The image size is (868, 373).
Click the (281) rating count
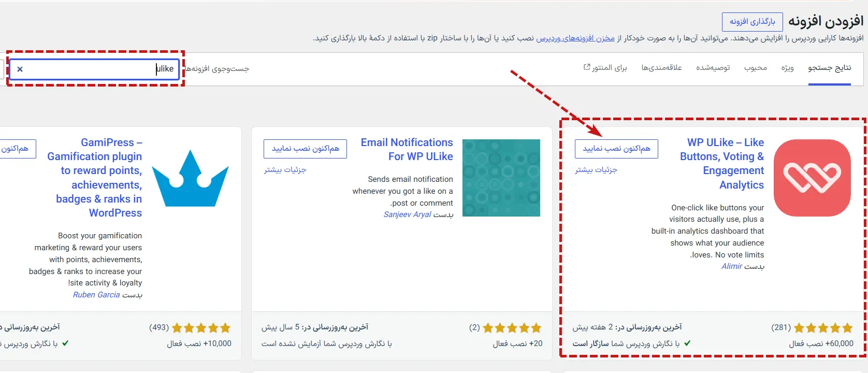(781, 327)
